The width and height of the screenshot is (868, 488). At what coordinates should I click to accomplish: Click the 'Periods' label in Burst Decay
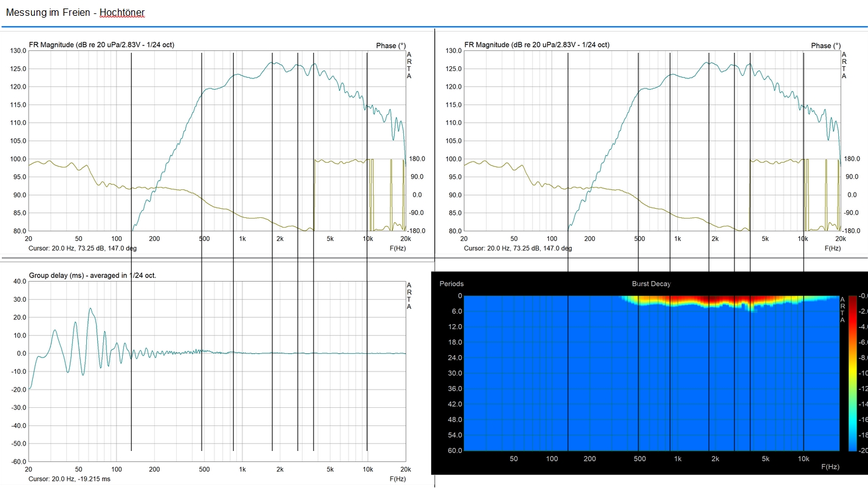[451, 284]
